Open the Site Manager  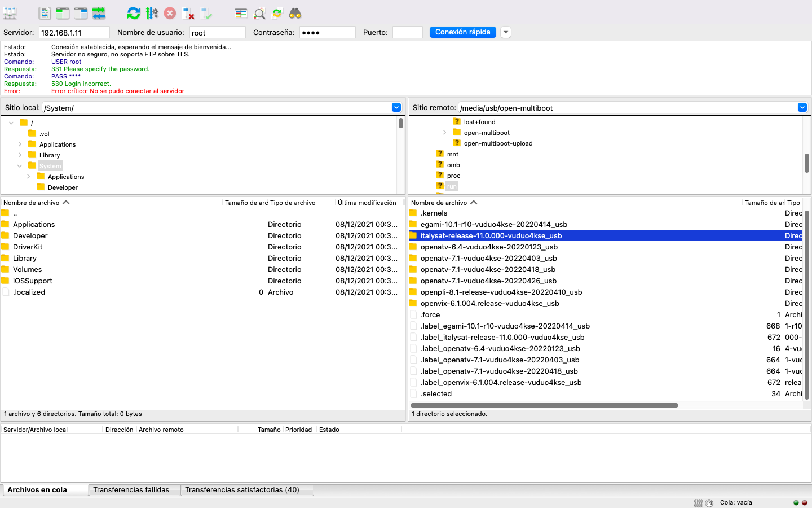(10, 13)
